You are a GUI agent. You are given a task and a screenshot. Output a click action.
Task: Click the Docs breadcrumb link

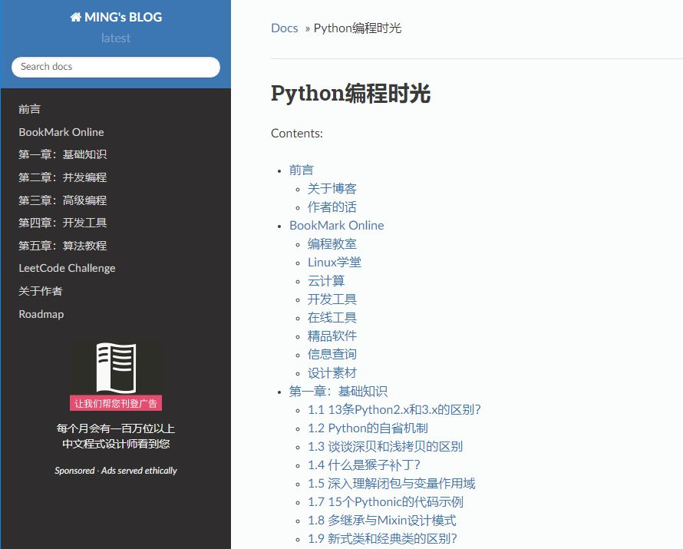[x=284, y=28]
